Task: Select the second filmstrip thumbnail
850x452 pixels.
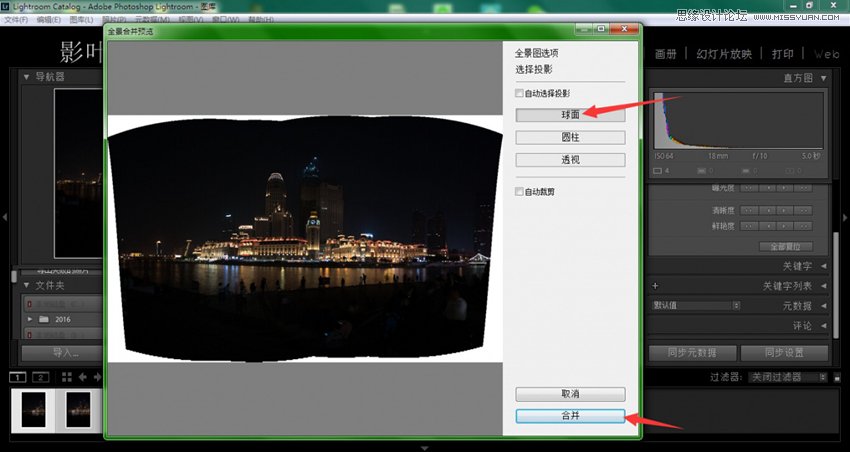Action: coord(79,410)
